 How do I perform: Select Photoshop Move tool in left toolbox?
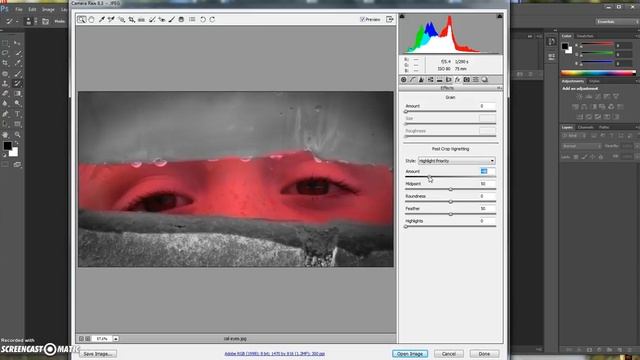[17, 43]
